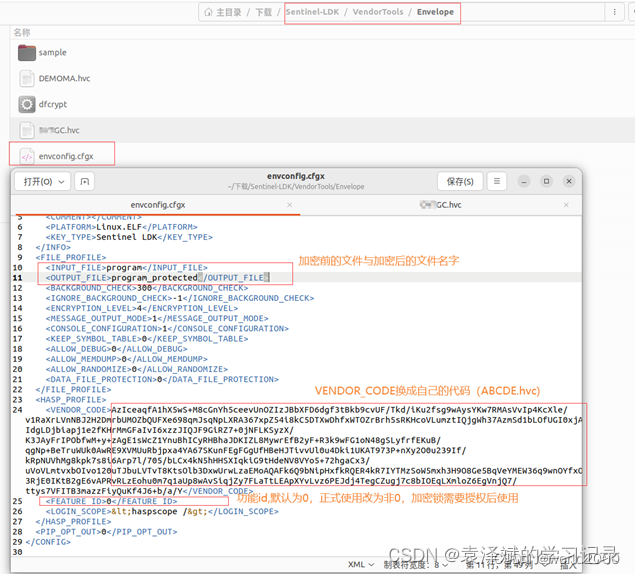Close the GC.hvc editor tab
The height and width of the screenshot is (574, 635).
(566, 205)
